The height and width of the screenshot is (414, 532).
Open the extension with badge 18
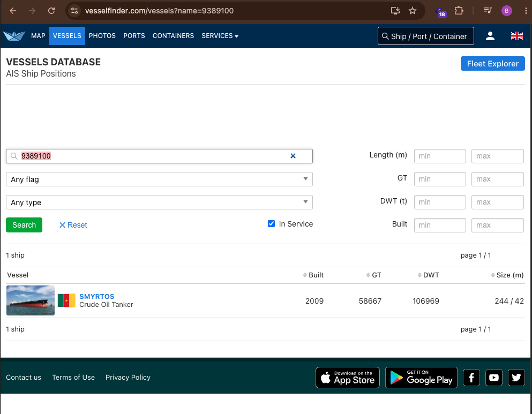tap(440, 12)
